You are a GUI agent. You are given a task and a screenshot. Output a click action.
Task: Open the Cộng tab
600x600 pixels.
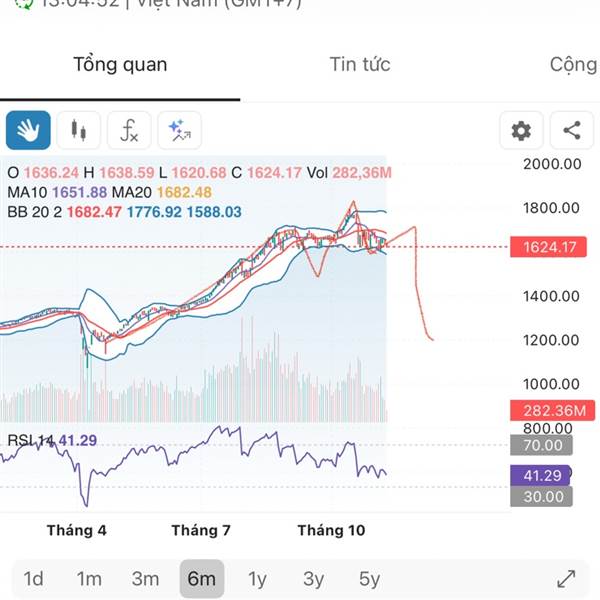pyautogui.click(x=573, y=65)
